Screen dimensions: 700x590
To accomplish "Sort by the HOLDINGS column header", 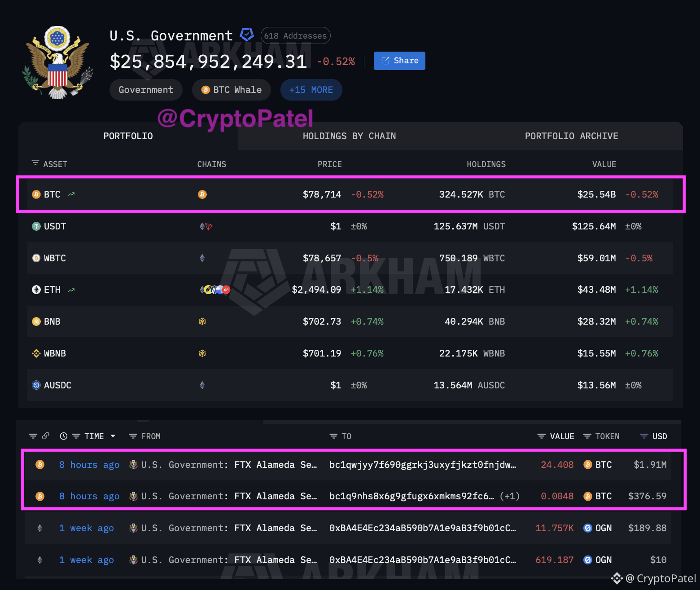I will click(486, 164).
